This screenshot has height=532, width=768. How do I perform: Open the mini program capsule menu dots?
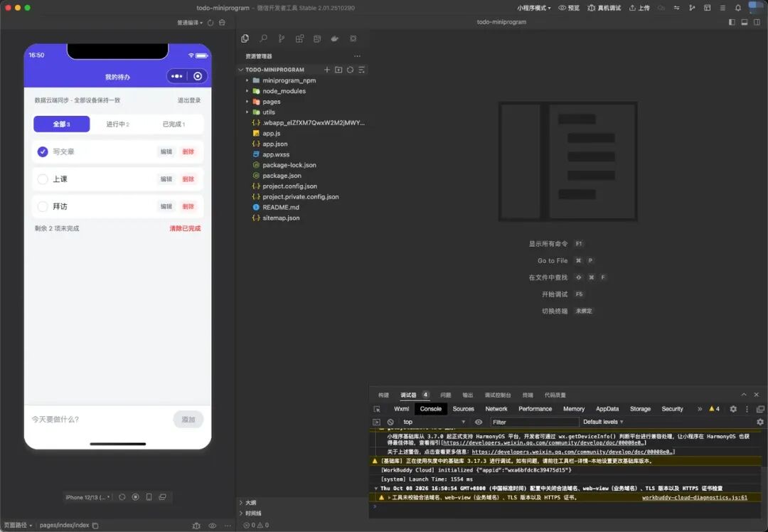[177, 76]
